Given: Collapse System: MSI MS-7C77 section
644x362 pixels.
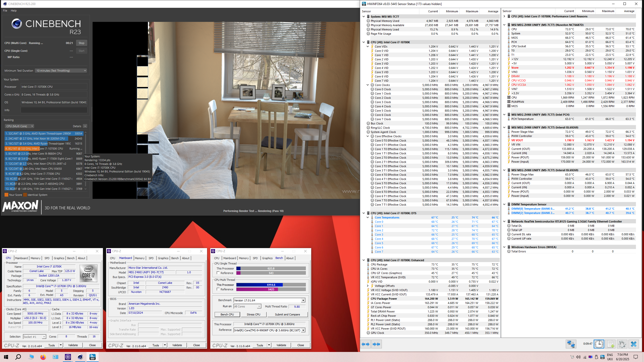Looking at the screenshot, I should (x=364, y=17).
